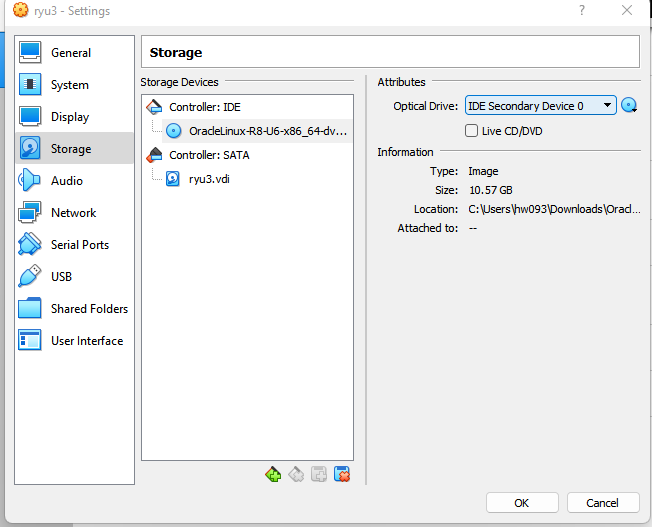652x527 pixels.
Task: Click the User Interface label
Action: click(x=87, y=341)
